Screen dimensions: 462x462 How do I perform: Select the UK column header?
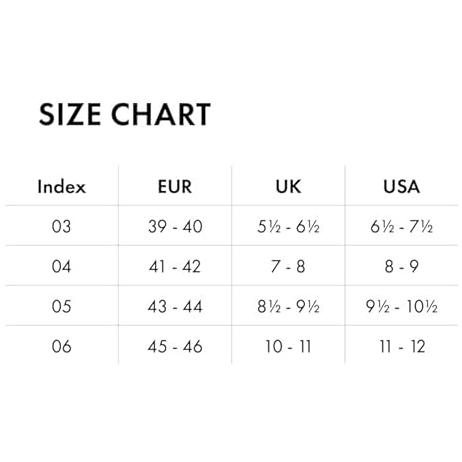pos(288,186)
